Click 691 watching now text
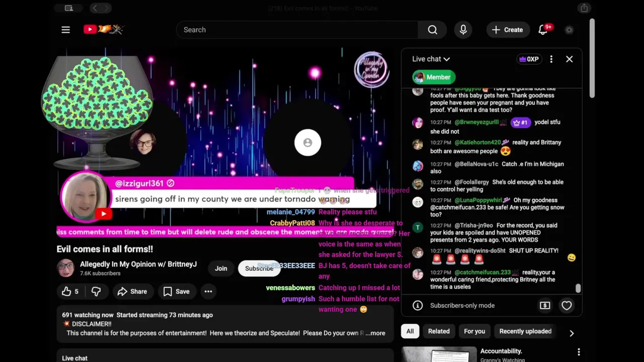The height and width of the screenshot is (362, 644). (x=88, y=315)
